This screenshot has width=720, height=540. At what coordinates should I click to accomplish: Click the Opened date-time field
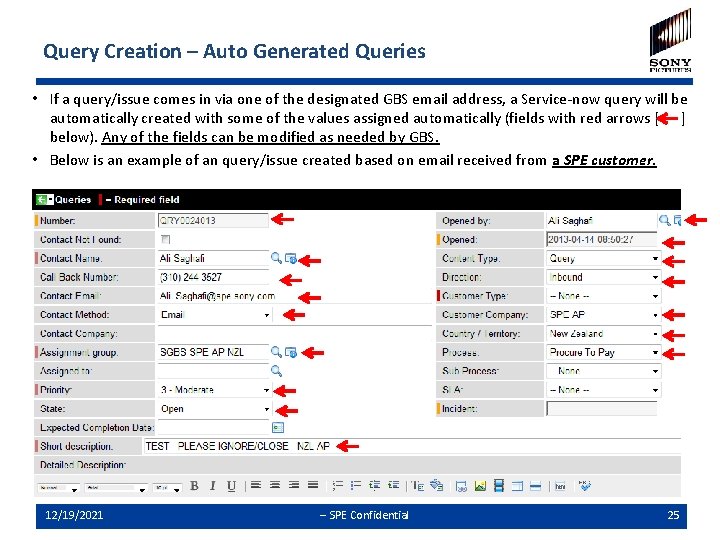pos(602,239)
